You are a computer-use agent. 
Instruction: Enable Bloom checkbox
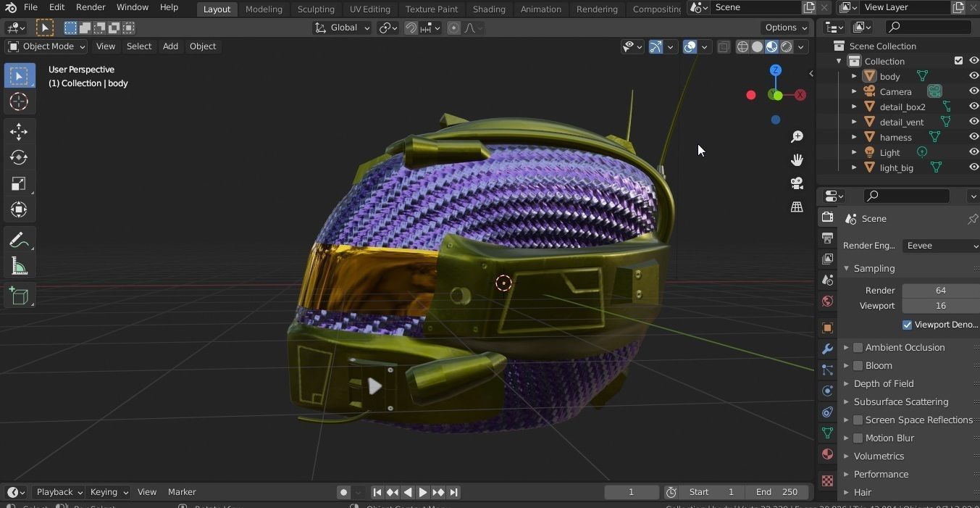click(858, 365)
